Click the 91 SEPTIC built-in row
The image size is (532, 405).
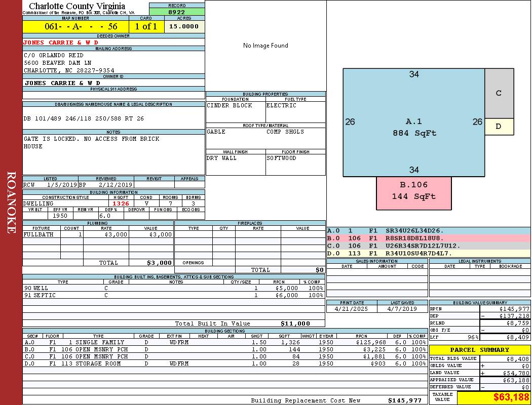(174, 296)
